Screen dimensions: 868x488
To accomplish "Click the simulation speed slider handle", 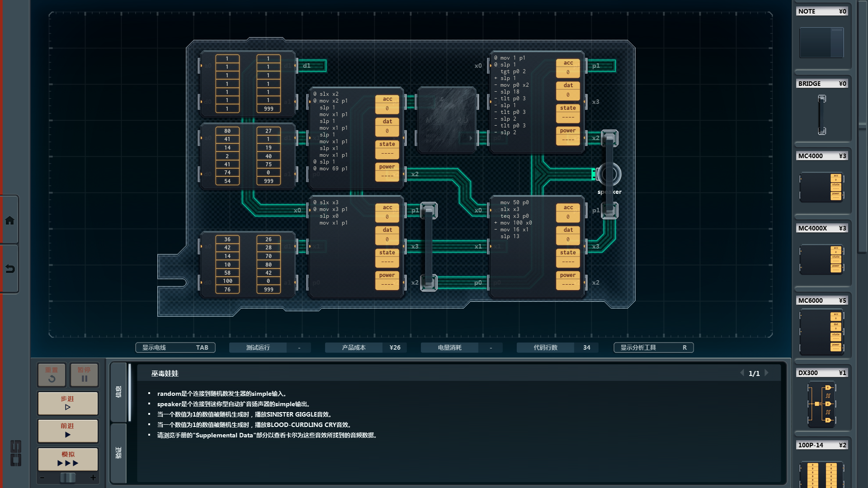I will [68, 478].
